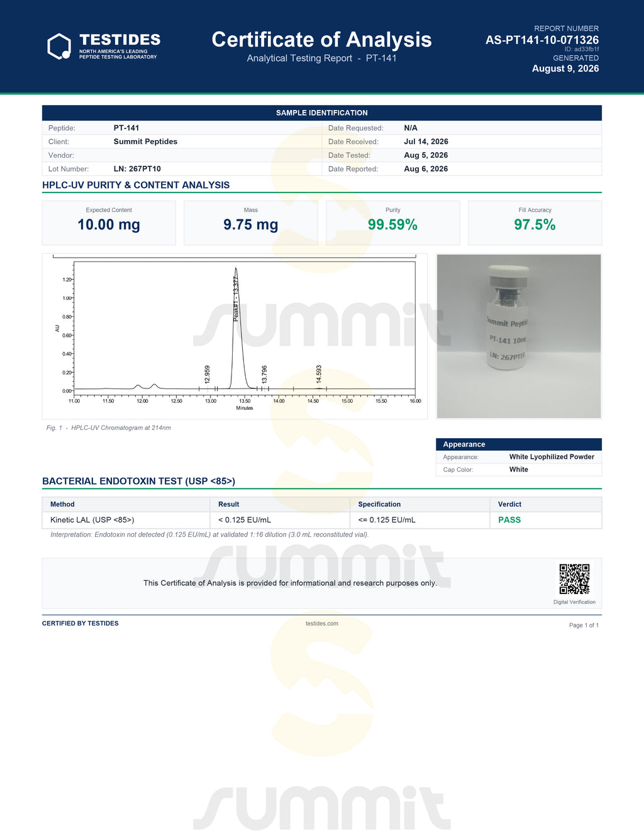Image resolution: width=644 pixels, height=833 pixels.
Task: Select the peptide value PT-141
Action: point(126,128)
